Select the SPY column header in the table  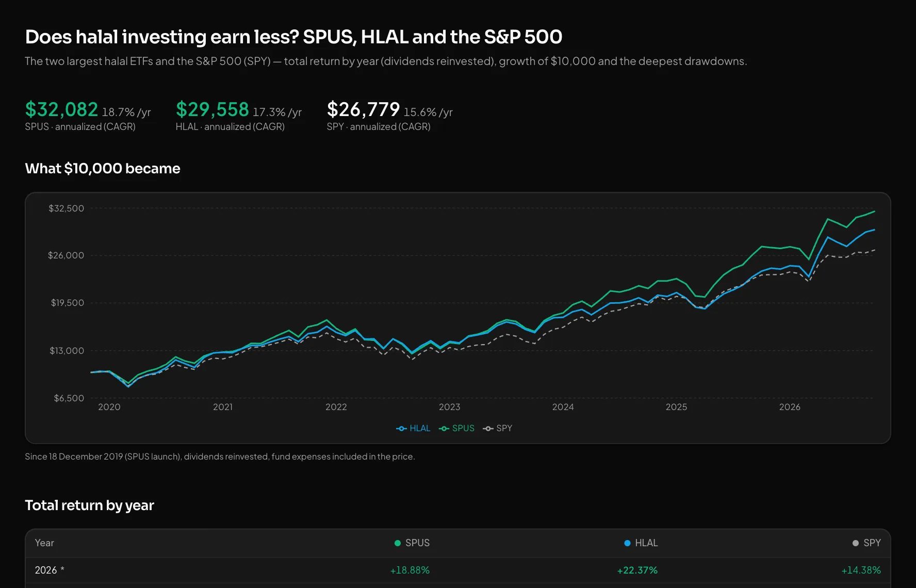coord(867,543)
